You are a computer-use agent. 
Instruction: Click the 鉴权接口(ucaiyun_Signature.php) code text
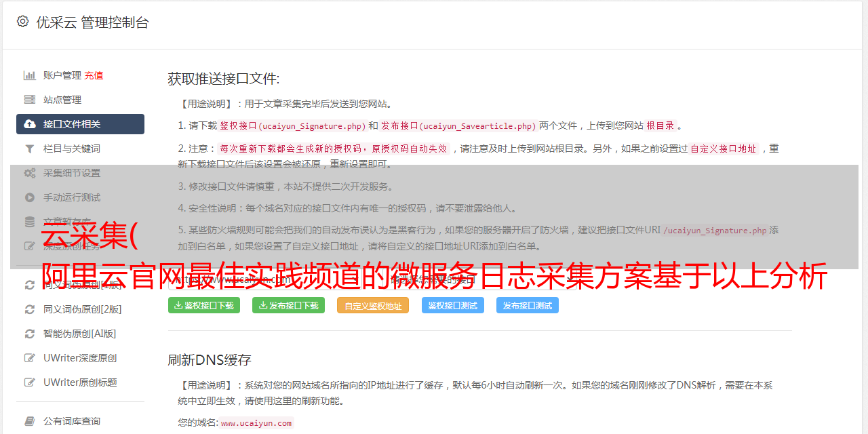[293, 125]
